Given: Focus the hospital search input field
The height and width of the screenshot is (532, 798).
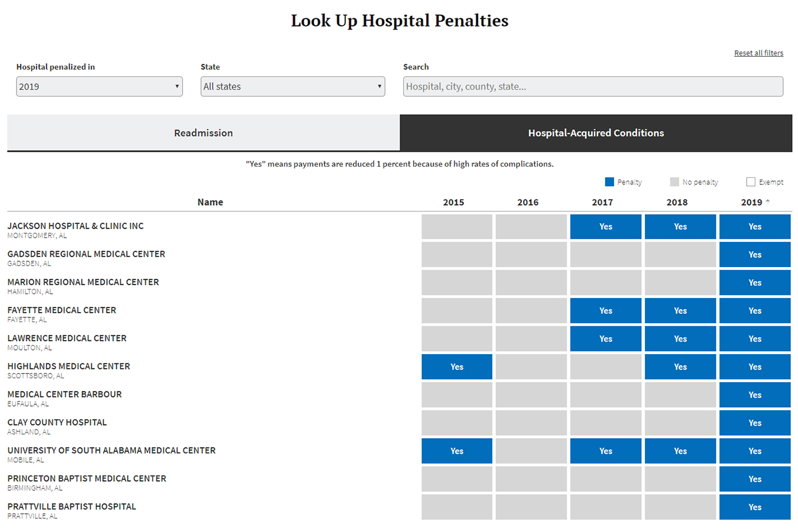Looking at the screenshot, I should tap(593, 86).
